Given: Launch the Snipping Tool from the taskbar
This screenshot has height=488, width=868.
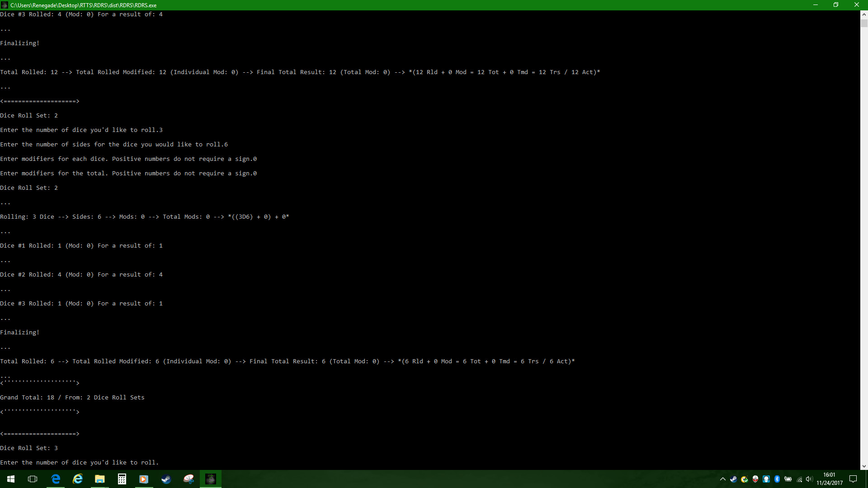Looking at the screenshot, I should click(188, 479).
